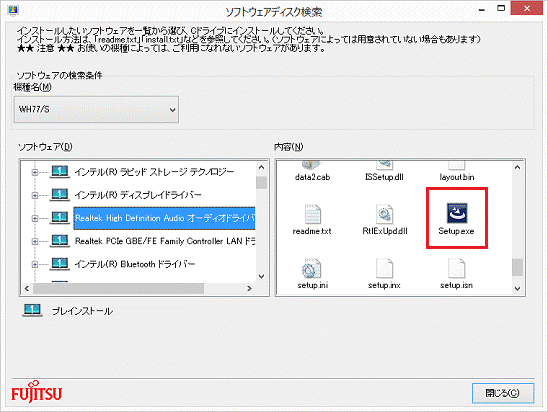
Task: Click contents pane scroll down arrow
Action: click(518, 288)
